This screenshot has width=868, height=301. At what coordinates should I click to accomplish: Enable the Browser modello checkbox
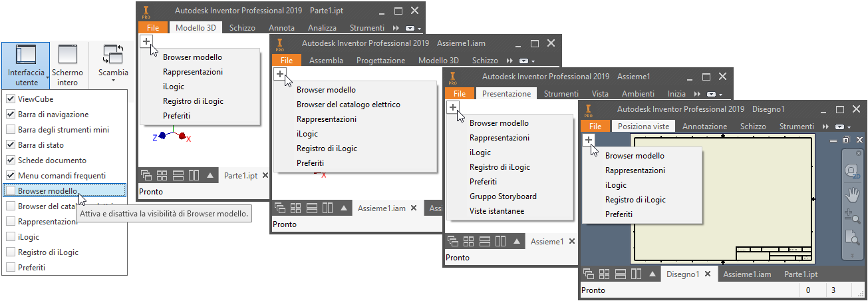click(10, 191)
